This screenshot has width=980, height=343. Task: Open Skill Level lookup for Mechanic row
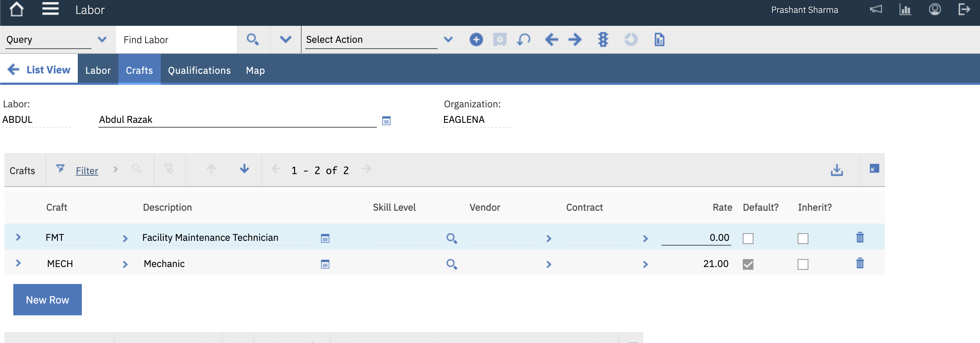pos(452,263)
